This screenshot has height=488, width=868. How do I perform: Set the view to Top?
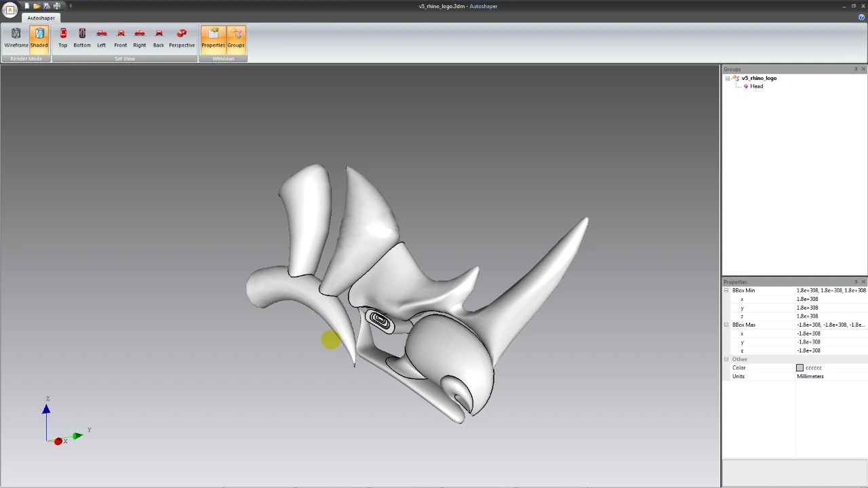click(63, 39)
